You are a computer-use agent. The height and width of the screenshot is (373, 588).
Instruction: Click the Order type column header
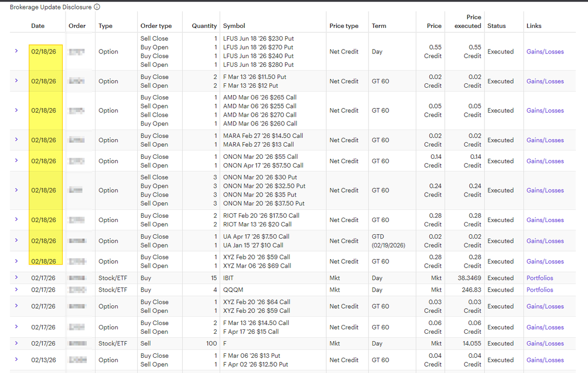click(156, 25)
